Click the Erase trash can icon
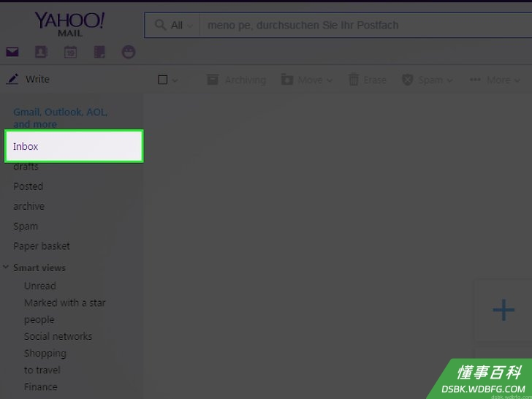The height and width of the screenshot is (399, 532). [354, 80]
